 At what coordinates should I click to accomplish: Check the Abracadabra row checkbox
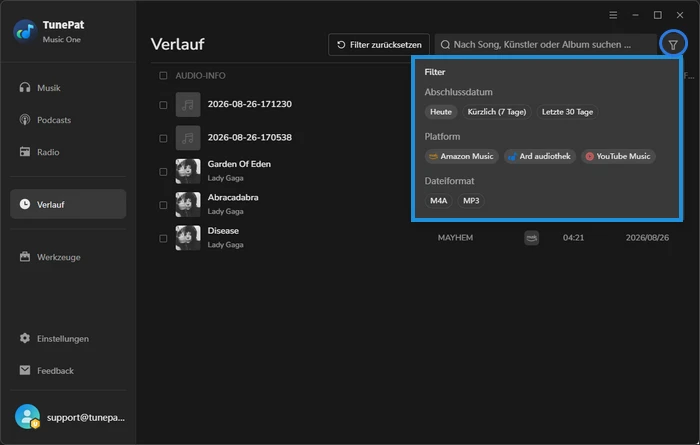coord(163,205)
